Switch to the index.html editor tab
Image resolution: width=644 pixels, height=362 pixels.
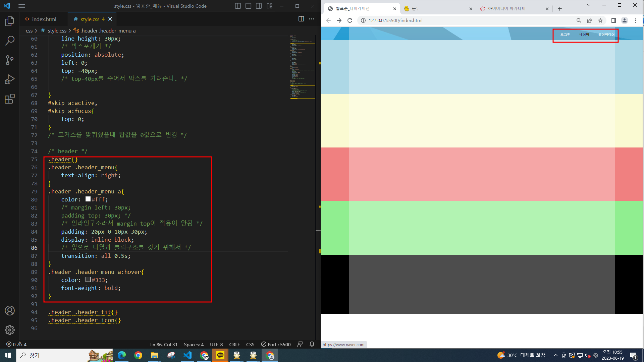tap(44, 19)
